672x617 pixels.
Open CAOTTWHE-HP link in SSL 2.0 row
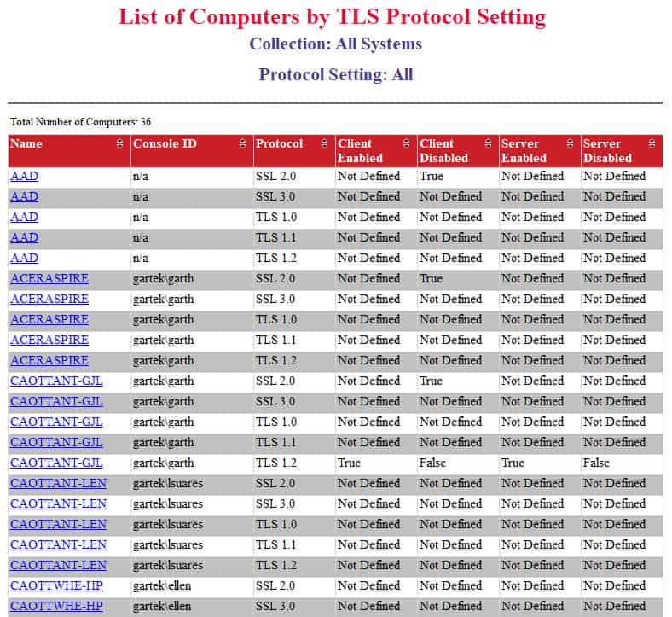pyautogui.click(x=56, y=585)
